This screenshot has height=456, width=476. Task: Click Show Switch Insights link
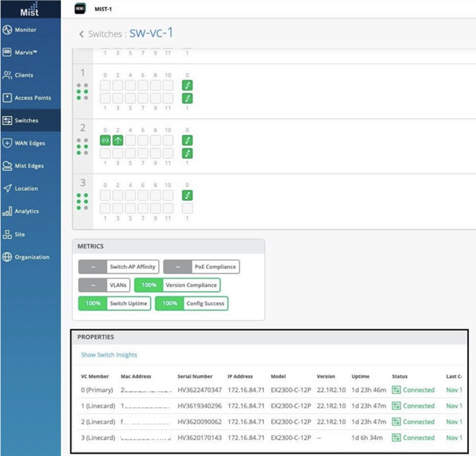109,355
